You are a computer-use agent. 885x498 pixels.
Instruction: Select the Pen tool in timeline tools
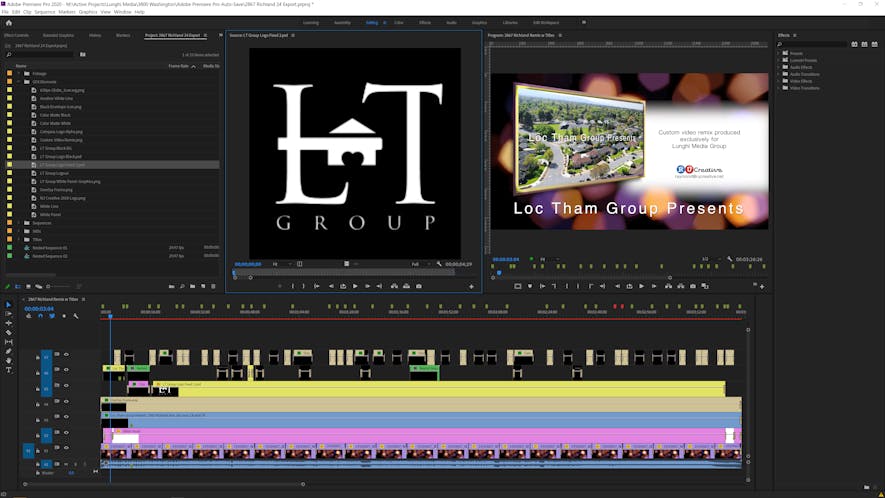[9, 351]
